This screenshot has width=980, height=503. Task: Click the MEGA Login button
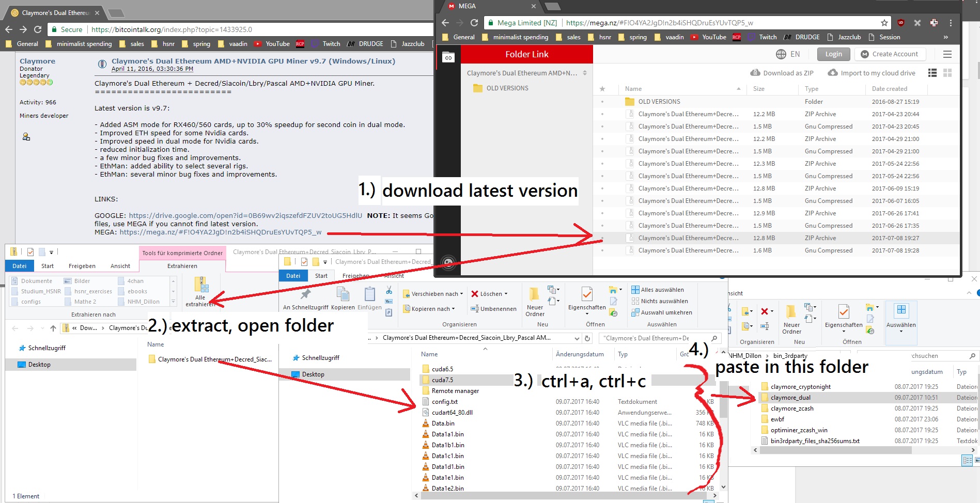click(833, 54)
